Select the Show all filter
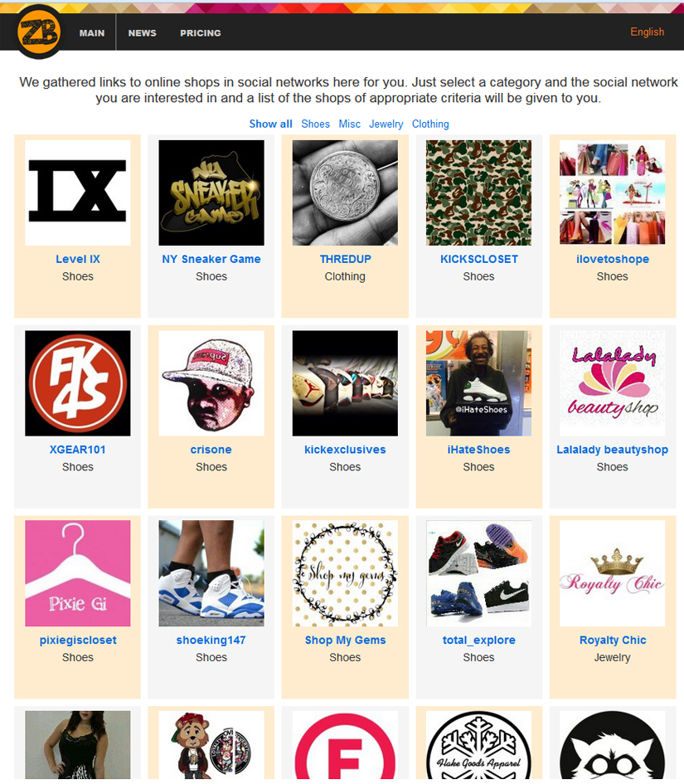684x784 pixels. tap(271, 124)
